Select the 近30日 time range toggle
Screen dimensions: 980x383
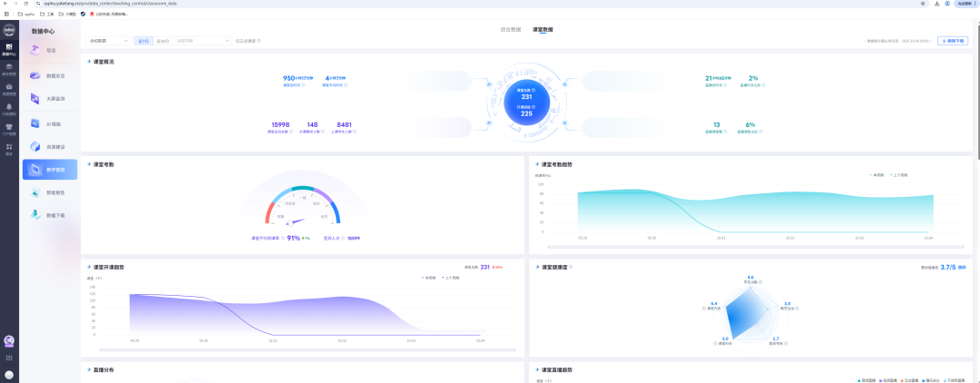point(162,41)
